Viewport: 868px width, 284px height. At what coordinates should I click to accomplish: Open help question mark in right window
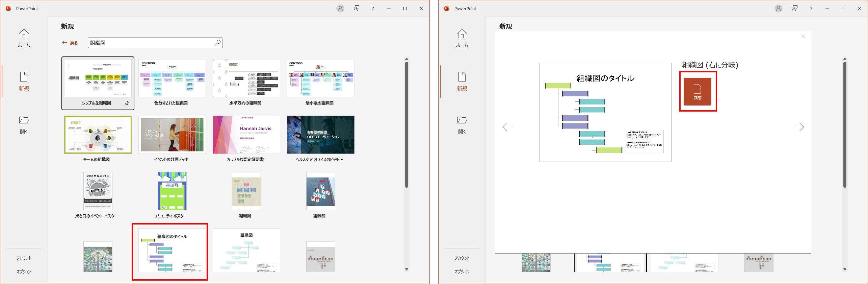point(811,8)
